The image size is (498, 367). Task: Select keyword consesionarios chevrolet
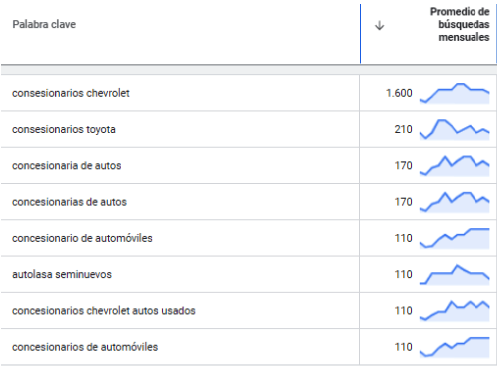click(71, 93)
